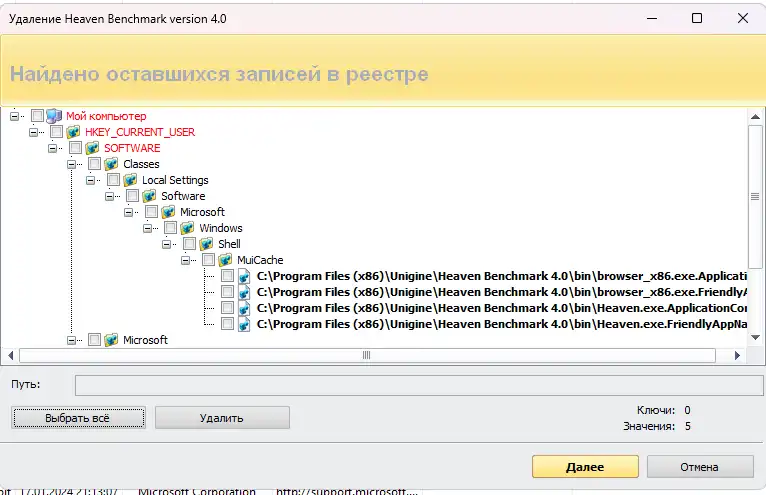This screenshot has width=766, height=495.
Task: Collapse the SOFTWARE node
Action: click(52, 149)
